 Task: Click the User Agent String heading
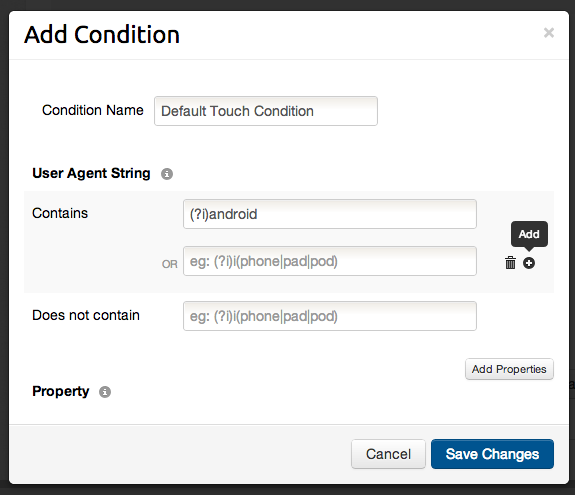pyautogui.click(x=91, y=173)
